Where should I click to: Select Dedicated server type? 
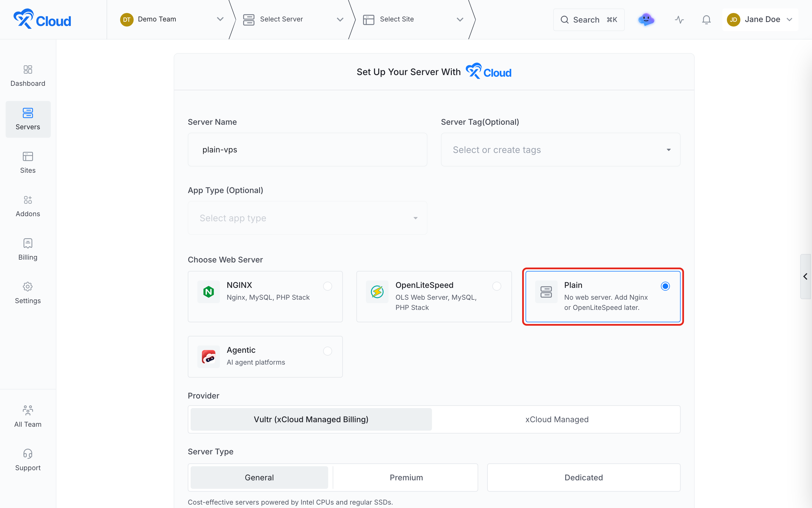click(584, 478)
